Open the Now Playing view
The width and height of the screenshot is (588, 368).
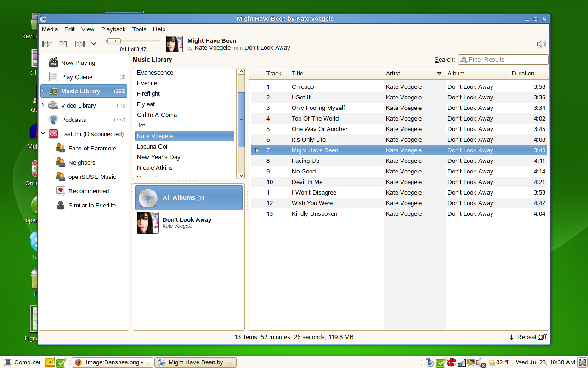point(78,63)
